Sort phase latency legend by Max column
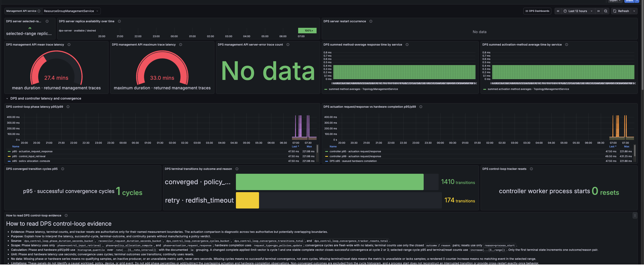The width and height of the screenshot is (644, 269). 309,147
